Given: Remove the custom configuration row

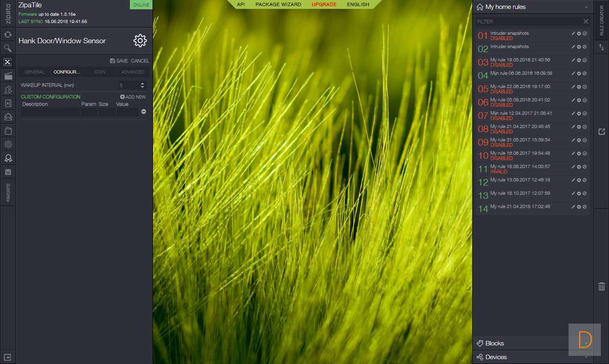Looking at the screenshot, I should click(x=143, y=112).
